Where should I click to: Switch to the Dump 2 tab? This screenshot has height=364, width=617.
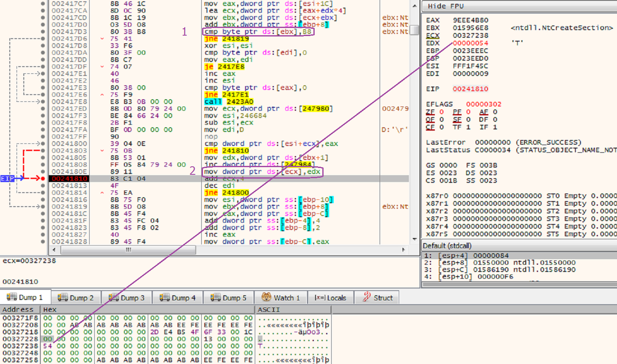(77, 297)
